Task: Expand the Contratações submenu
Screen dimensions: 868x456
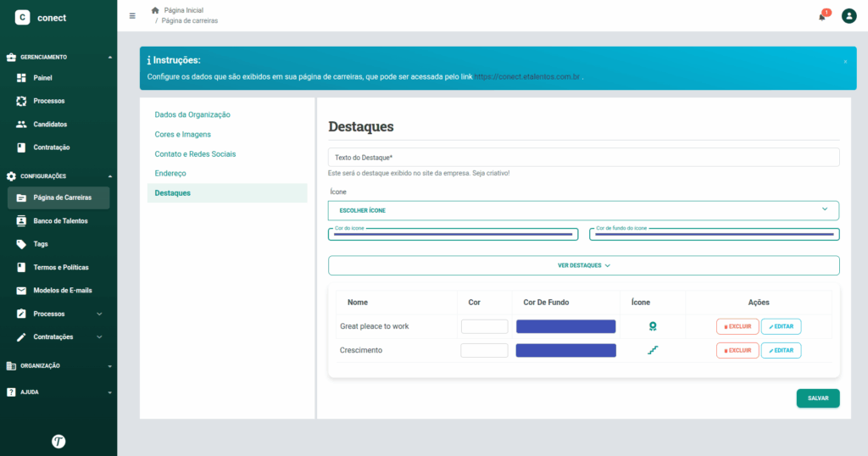Action: pyautogui.click(x=100, y=337)
